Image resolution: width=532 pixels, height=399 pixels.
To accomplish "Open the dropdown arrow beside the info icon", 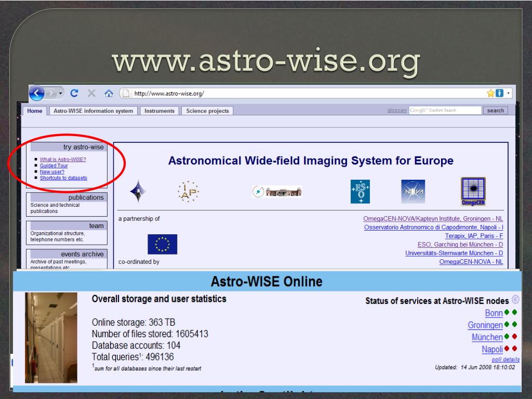I will tap(508, 93).
